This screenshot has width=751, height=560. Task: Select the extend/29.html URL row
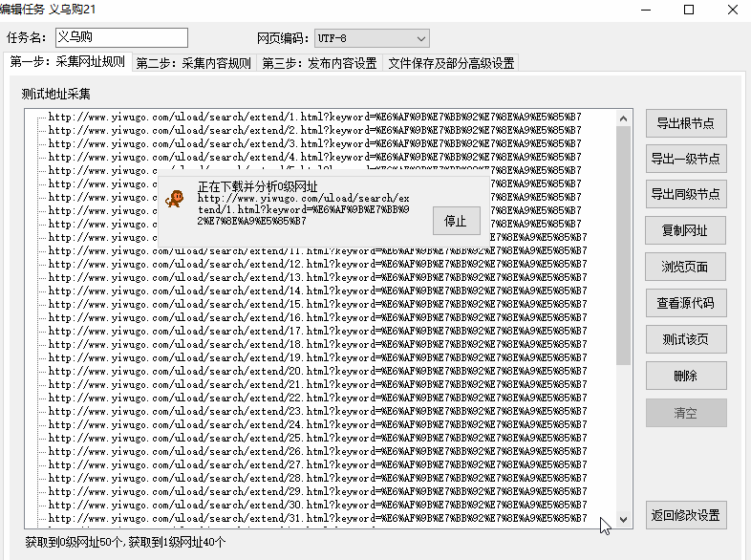[x=317, y=491]
